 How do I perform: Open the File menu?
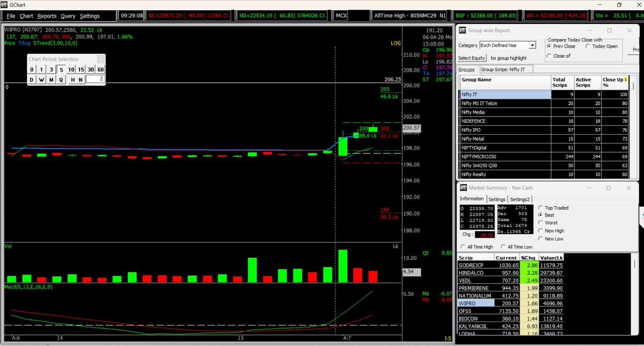click(x=11, y=16)
